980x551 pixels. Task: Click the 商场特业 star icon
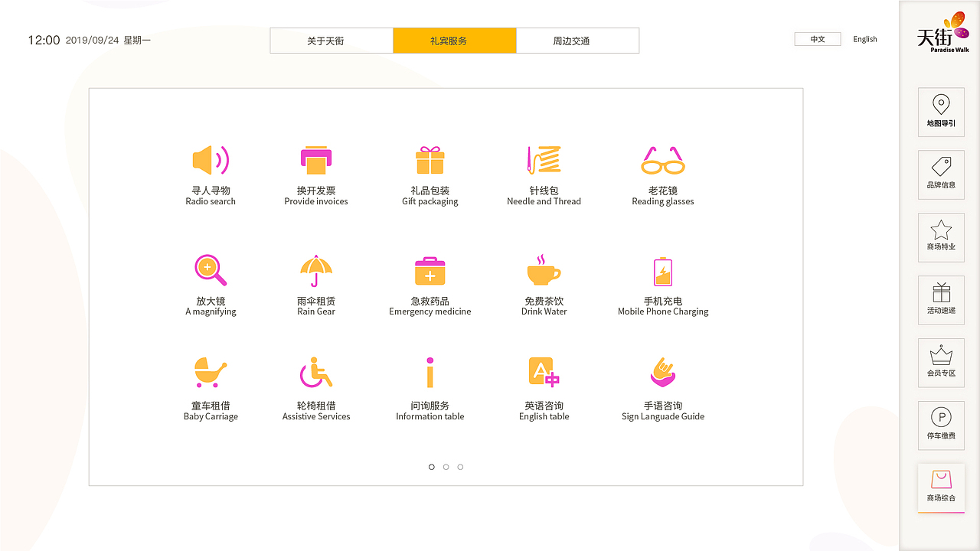(x=941, y=237)
